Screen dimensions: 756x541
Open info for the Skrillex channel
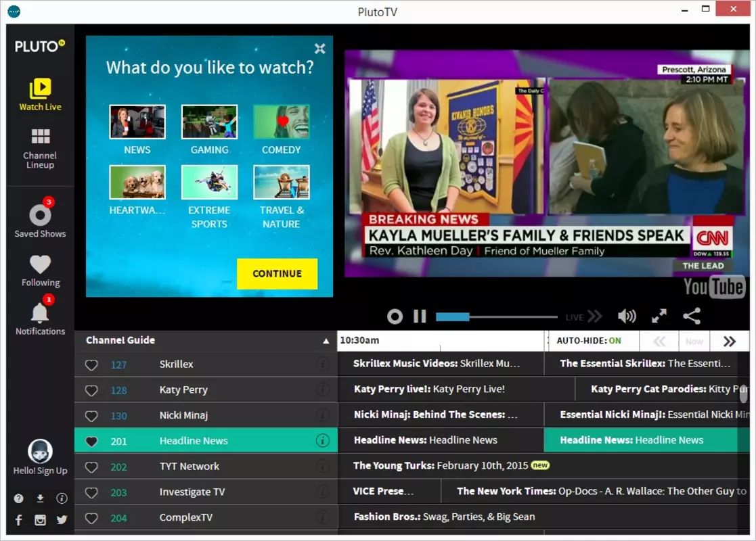tap(323, 364)
